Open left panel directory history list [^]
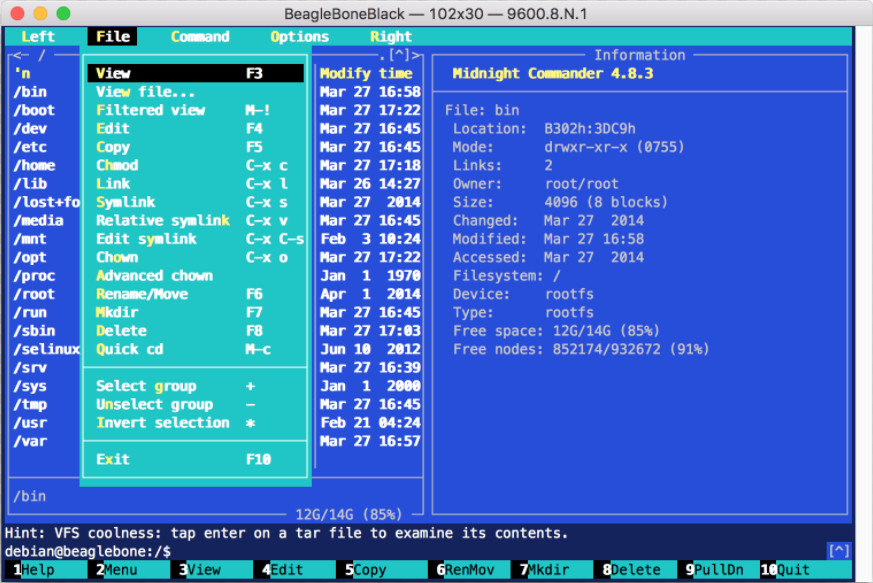This screenshot has width=873, height=583. 399,55
